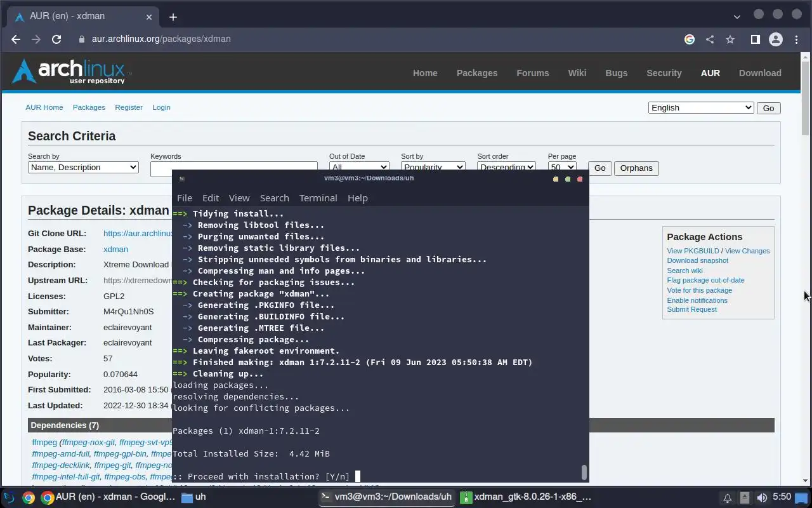Click View PKGBUILD link
Screen dimensions: 812x508
click(693, 251)
